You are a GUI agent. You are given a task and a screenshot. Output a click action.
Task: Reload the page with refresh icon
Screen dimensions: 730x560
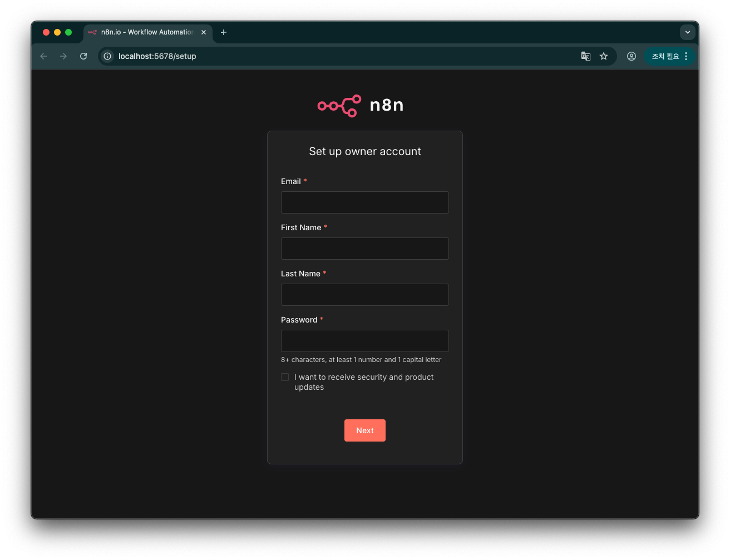point(83,56)
